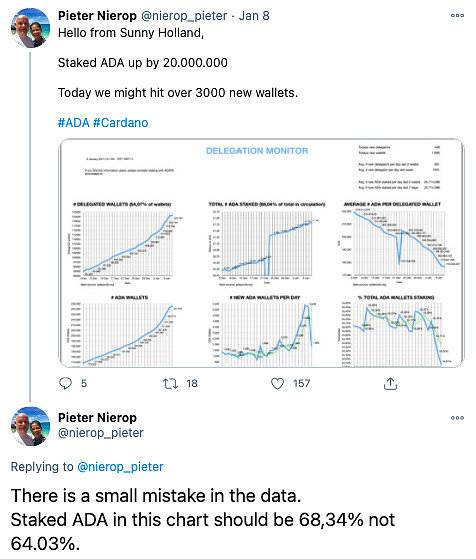This screenshot has width=476, height=559.
Task: Open the #ADA hashtag
Action: click(73, 123)
